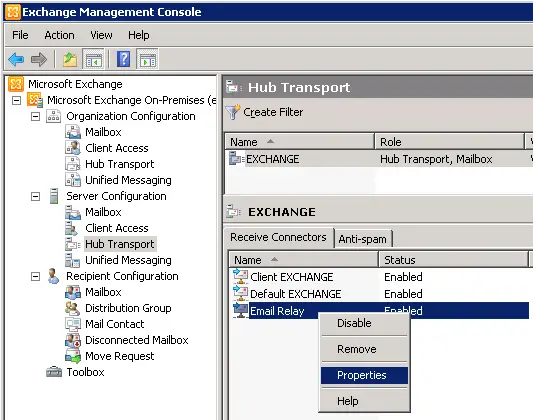Switch to the Receive Connectors tab
The width and height of the screenshot is (533, 420).
point(278,237)
